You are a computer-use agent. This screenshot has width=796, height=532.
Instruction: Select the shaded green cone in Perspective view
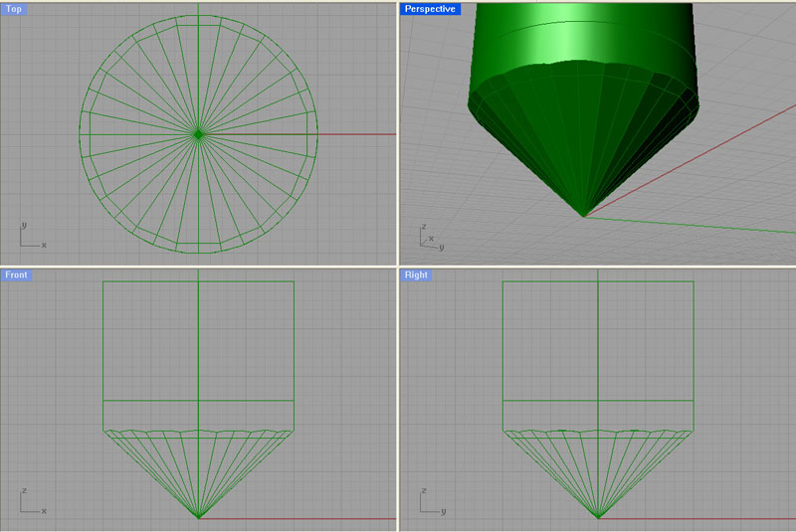point(583,137)
